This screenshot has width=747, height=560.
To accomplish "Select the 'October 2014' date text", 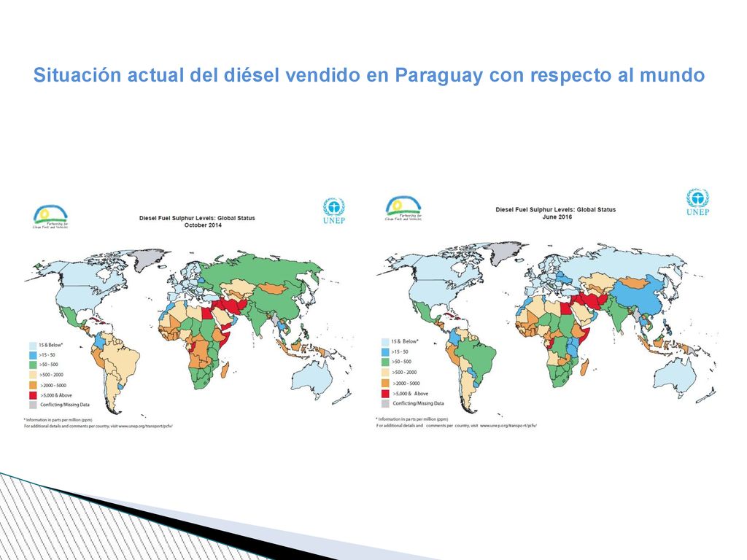I will (x=203, y=225).
